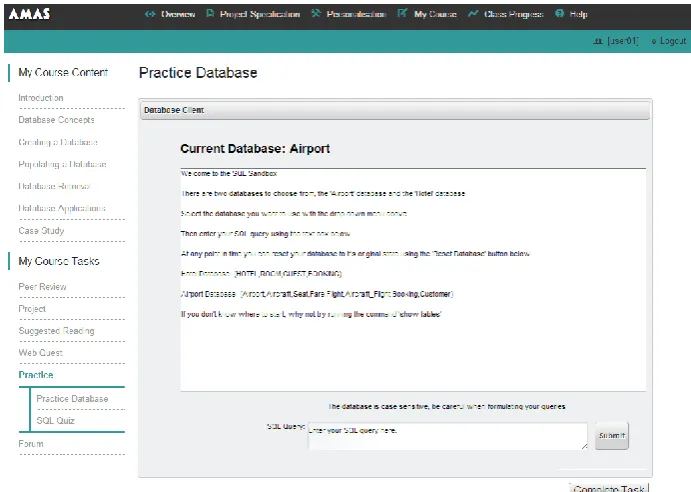Select Practice Database sub-item

pos(72,399)
